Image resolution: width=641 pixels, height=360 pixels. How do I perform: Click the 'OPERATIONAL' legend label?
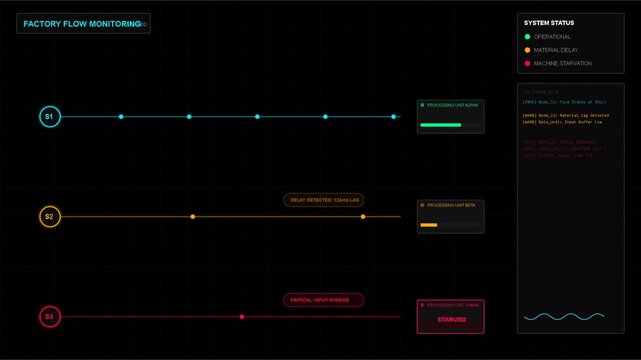(552, 37)
